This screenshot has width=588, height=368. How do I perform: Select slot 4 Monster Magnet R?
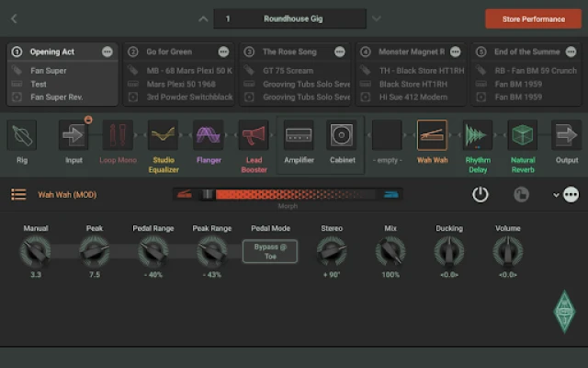point(411,74)
